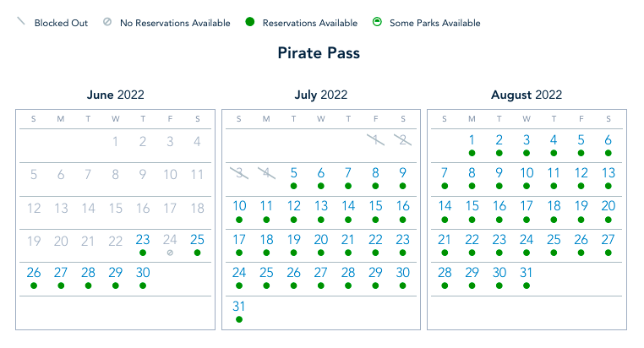Click the Blocked Out legend slash icon

coord(21,22)
